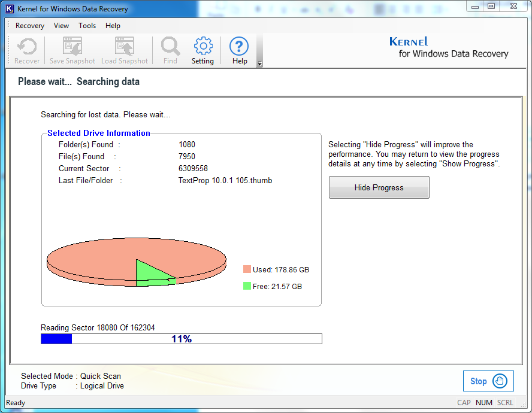The height and width of the screenshot is (413, 532).
Task: Open the Help menu in menu bar
Action: tap(113, 26)
